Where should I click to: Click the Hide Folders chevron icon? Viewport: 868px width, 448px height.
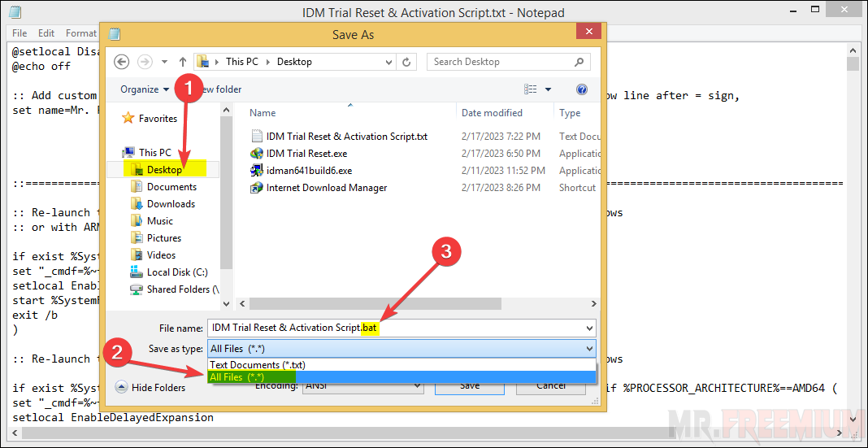pyautogui.click(x=122, y=388)
